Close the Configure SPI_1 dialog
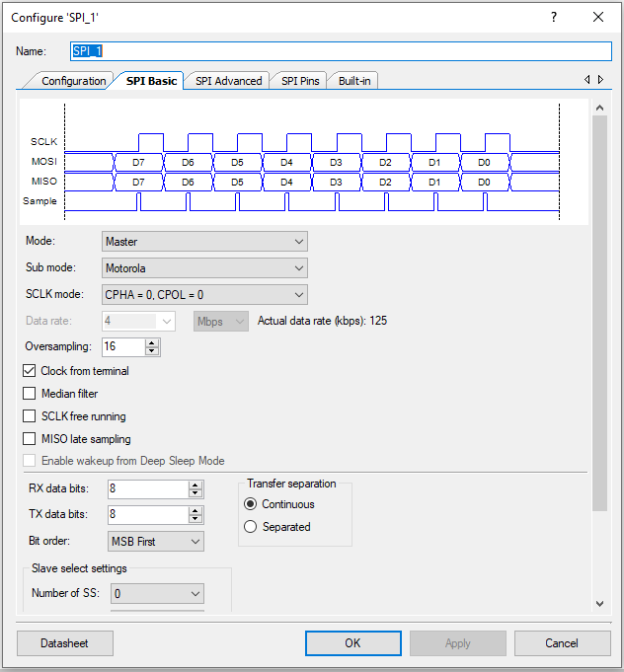The image size is (624, 672). tap(598, 17)
